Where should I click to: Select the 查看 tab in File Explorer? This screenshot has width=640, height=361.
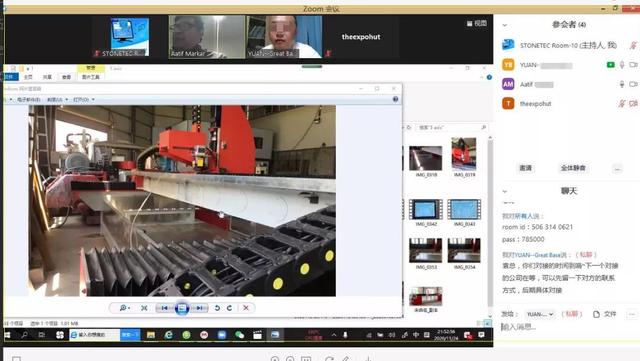coord(67,77)
